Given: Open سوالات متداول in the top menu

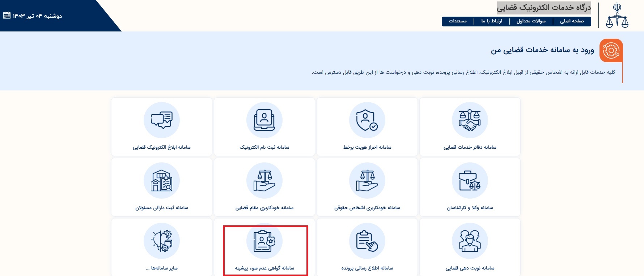Looking at the screenshot, I should point(531,21).
